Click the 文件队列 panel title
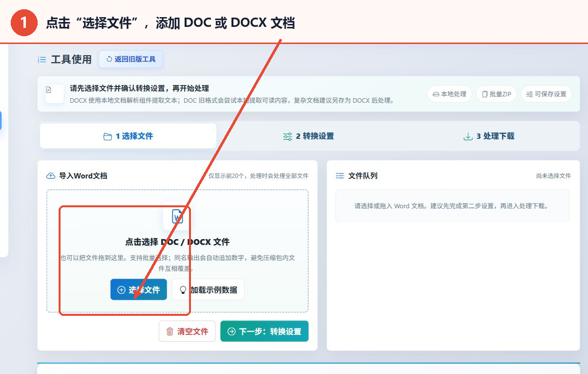This screenshot has height=374, width=588. click(x=363, y=176)
